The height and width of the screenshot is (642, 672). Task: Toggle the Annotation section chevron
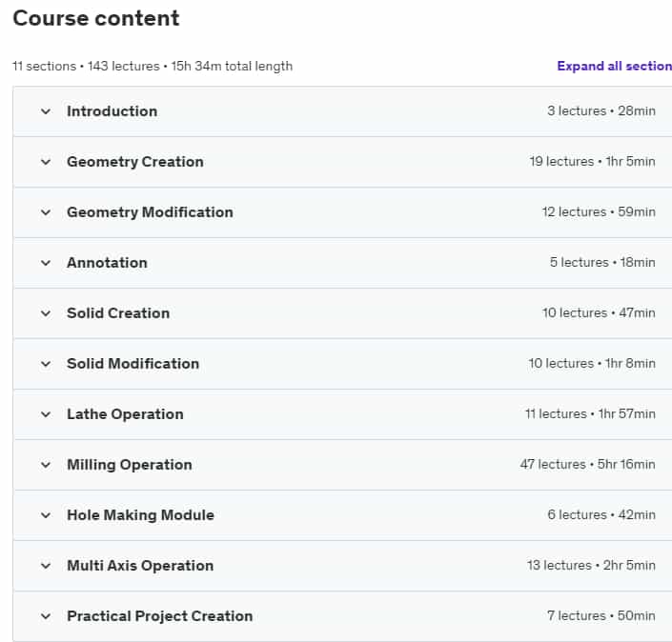45,263
